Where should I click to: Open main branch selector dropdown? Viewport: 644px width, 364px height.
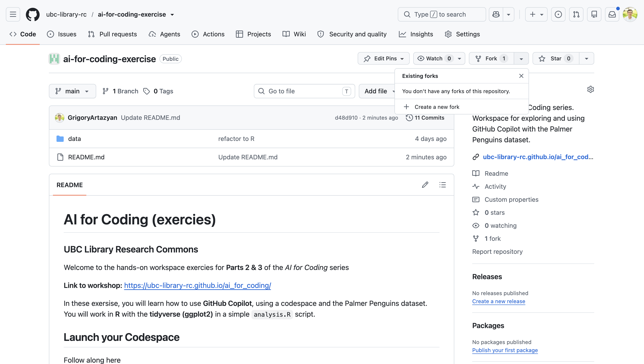click(72, 91)
